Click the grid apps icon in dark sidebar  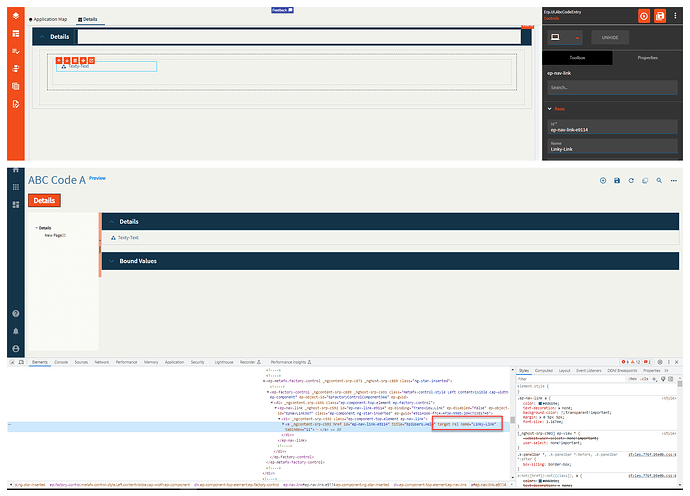point(16,187)
